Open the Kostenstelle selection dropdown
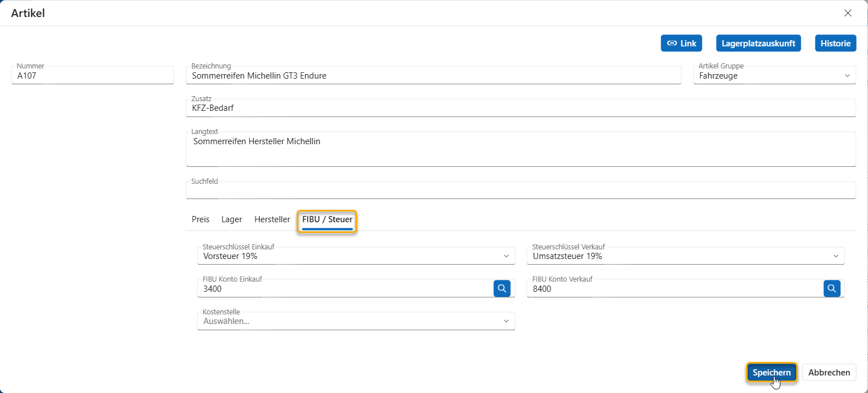The image size is (868, 393). pyautogui.click(x=356, y=321)
